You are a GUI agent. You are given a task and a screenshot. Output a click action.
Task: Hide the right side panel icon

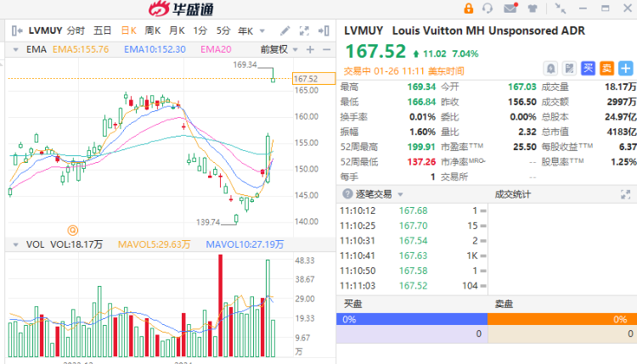click(324, 31)
